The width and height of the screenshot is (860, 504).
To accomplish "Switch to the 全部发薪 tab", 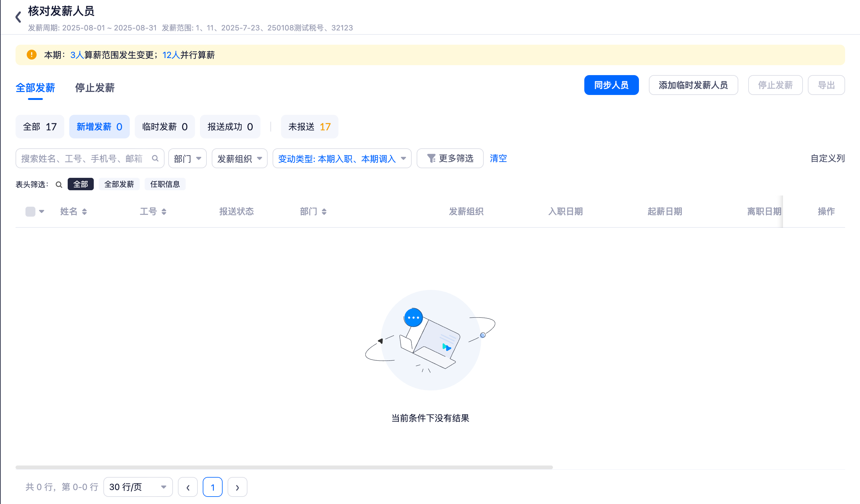I will point(35,88).
